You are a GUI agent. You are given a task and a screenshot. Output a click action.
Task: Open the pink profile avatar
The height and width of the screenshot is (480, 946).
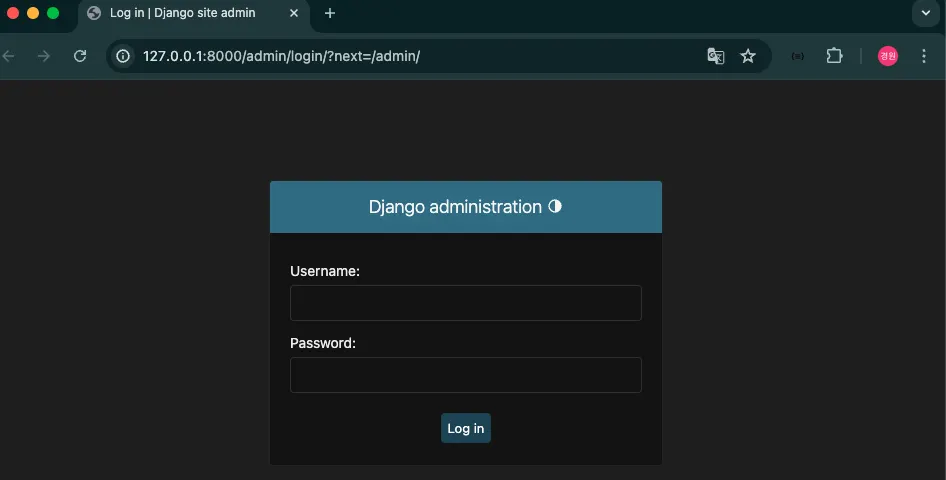pyautogui.click(x=887, y=56)
